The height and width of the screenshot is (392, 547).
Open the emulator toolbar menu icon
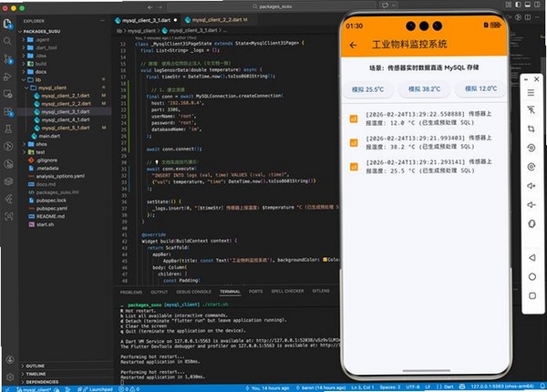click(x=531, y=92)
